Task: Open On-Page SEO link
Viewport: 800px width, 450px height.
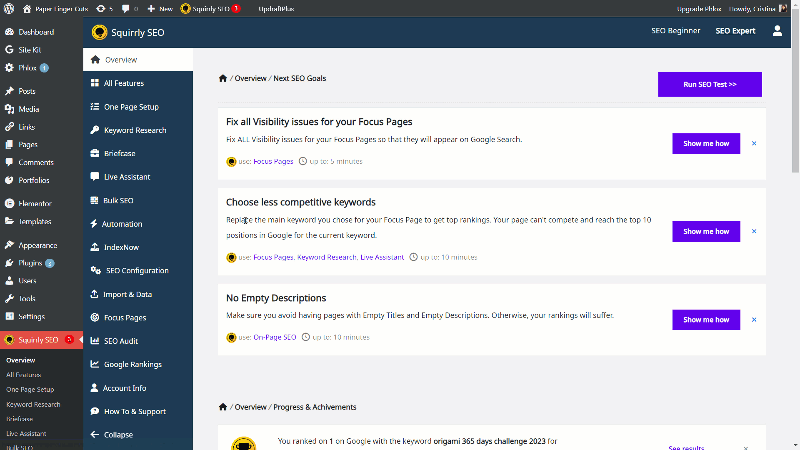Action: coord(274,337)
